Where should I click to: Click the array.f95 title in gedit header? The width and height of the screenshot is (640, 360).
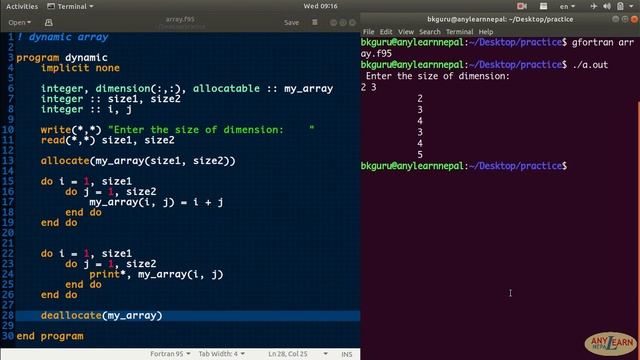180,19
